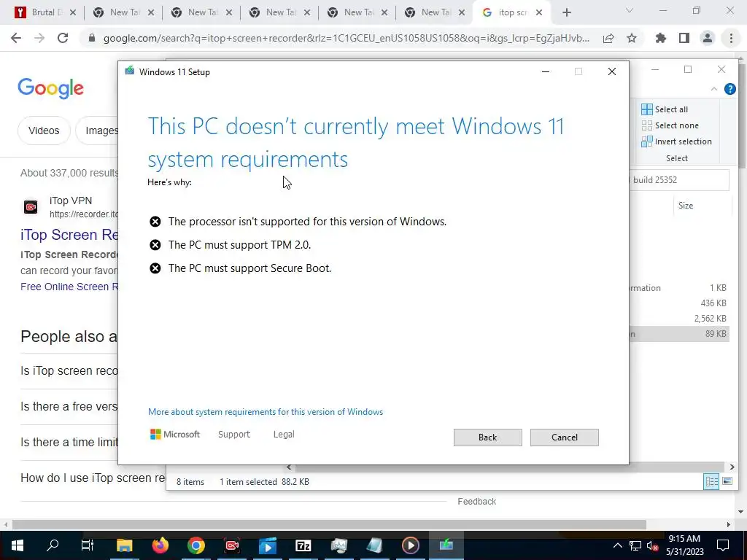This screenshot has height=560, width=747.
Task: Go back in Chrome browser
Action: pos(16,38)
